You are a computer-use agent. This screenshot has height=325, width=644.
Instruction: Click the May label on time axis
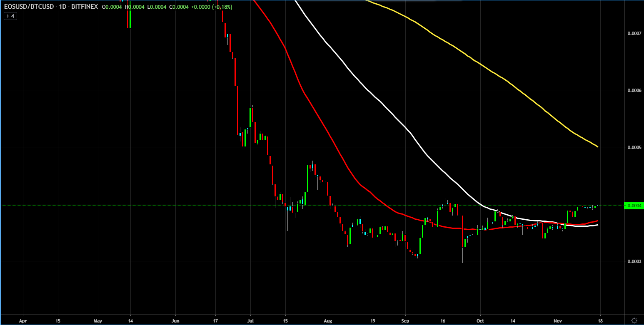pyautogui.click(x=98, y=321)
